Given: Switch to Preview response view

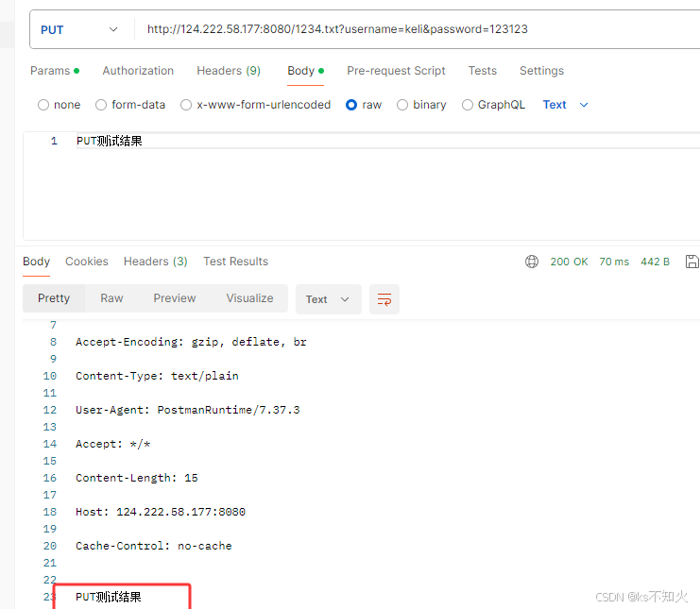Looking at the screenshot, I should [175, 298].
